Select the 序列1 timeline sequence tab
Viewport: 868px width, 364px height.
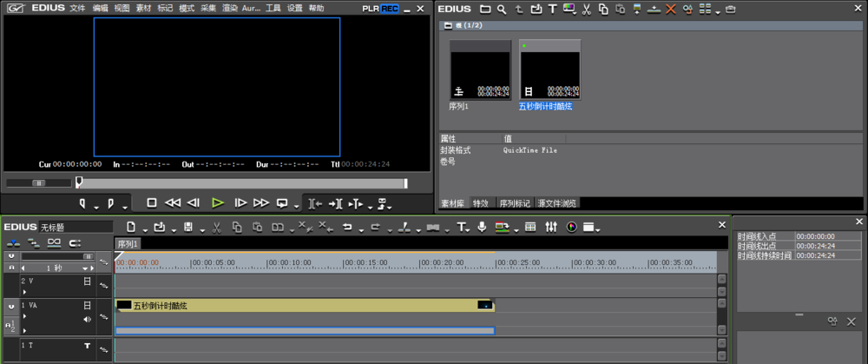[x=128, y=243]
